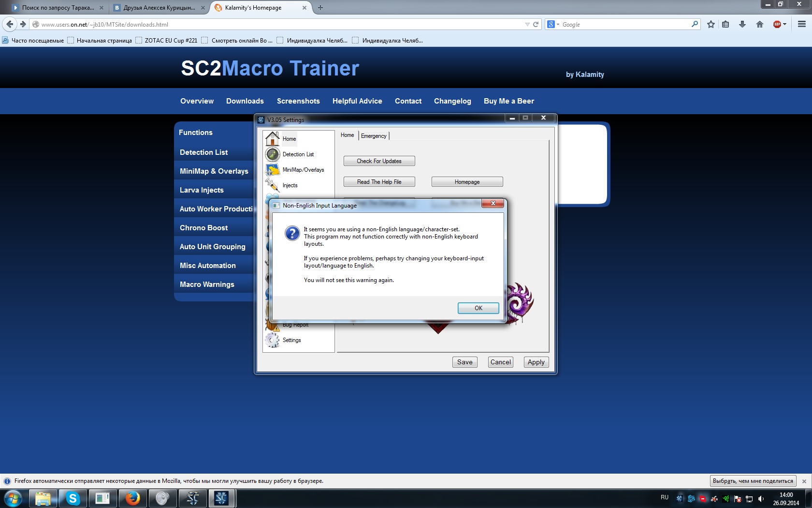The height and width of the screenshot is (508, 812).
Task: Click the Adblock Plus icon
Action: [x=777, y=24]
